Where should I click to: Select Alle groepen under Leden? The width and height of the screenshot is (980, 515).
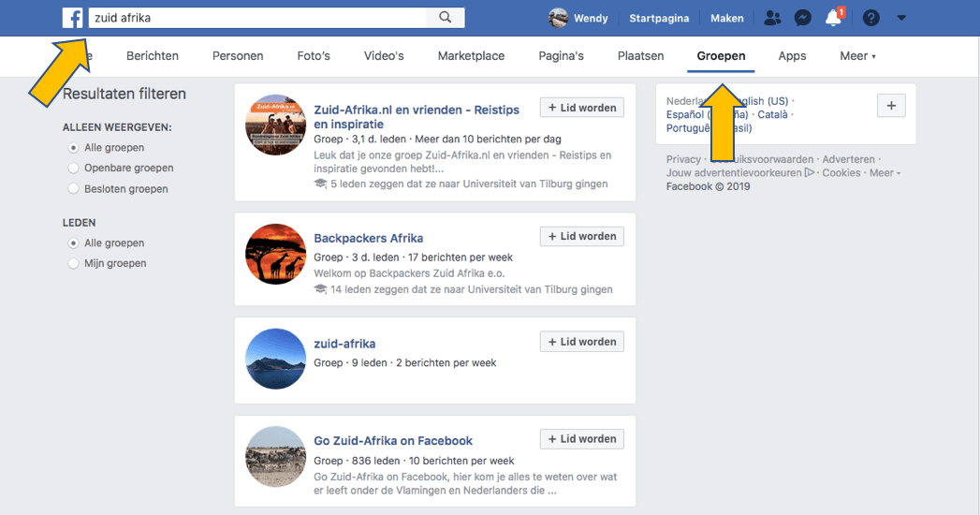pyautogui.click(x=73, y=243)
